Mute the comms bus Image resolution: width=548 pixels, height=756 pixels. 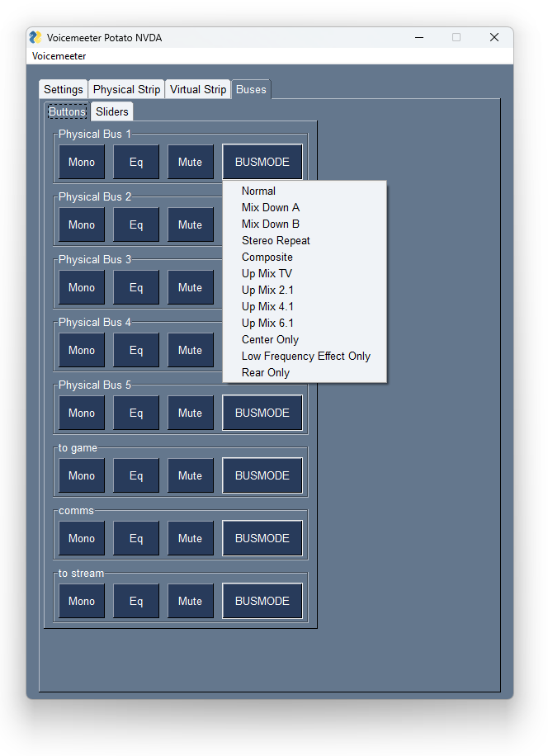[190, 538]
